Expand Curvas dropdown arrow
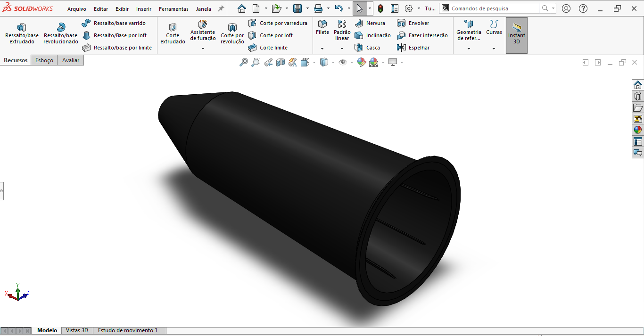 pos(494,49)
